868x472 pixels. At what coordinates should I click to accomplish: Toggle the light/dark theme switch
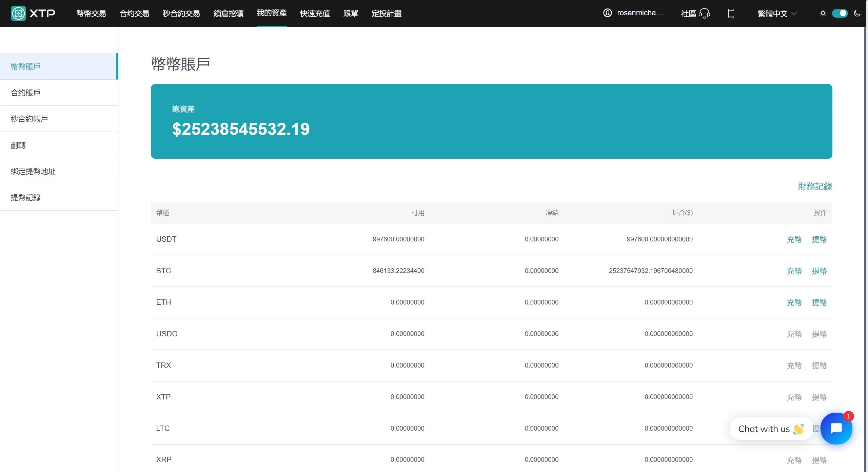coord(840,13)
